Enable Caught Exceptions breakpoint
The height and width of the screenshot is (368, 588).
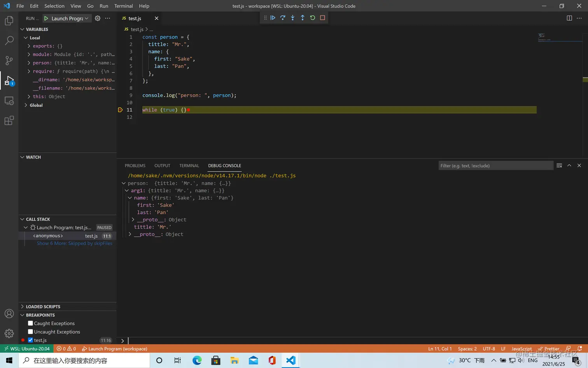click(x=30, y=323)
